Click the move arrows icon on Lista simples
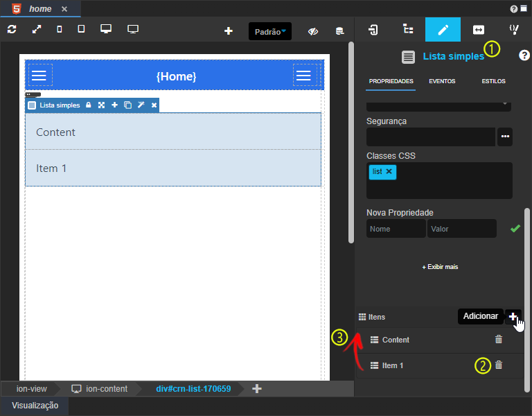 101,105
